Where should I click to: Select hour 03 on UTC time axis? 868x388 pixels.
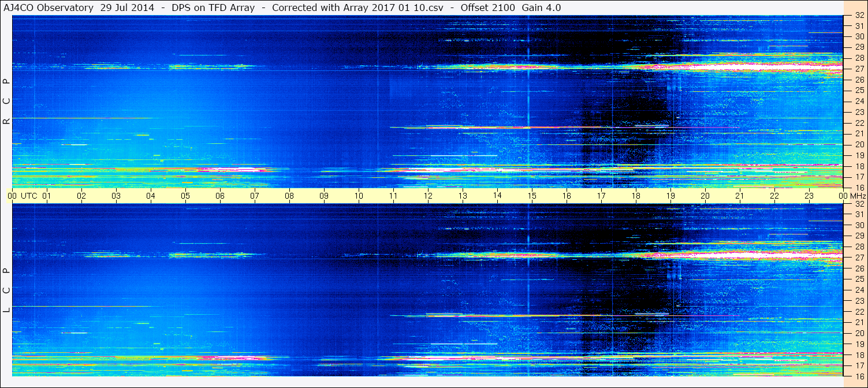116,196
